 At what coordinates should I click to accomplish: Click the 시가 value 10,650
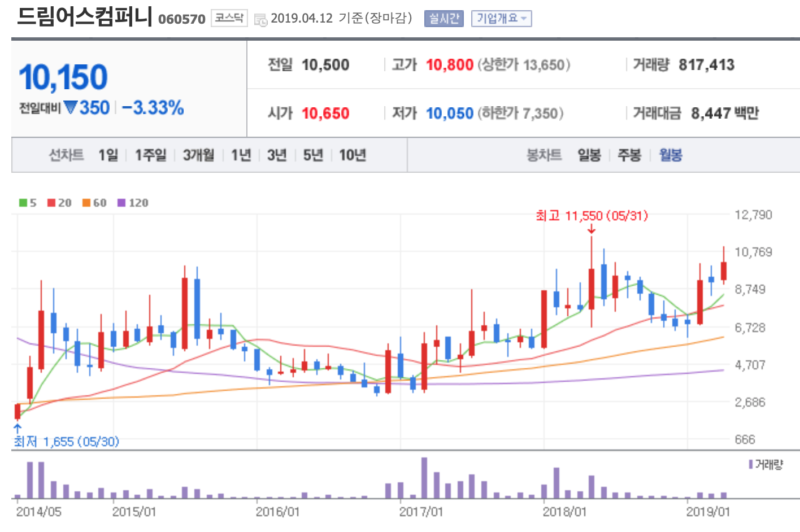pos(325,114)
